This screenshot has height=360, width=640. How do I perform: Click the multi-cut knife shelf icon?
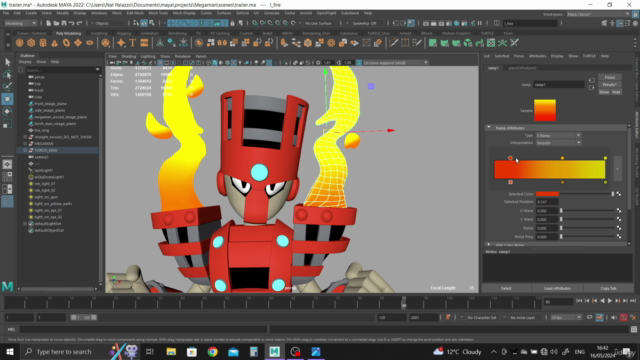[x=393, y=43]
